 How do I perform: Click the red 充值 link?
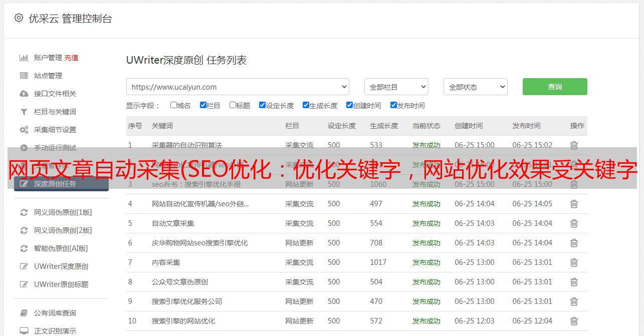pos(71,58)
